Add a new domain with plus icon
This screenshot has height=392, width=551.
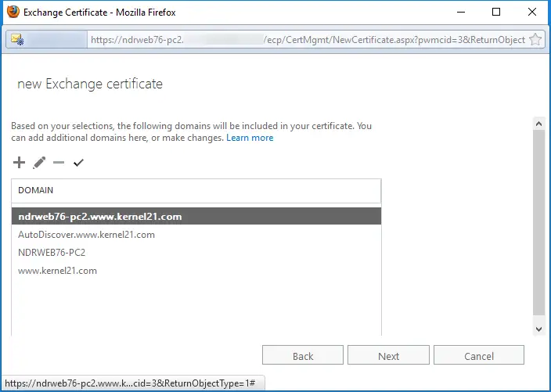(x=19, y=163)
